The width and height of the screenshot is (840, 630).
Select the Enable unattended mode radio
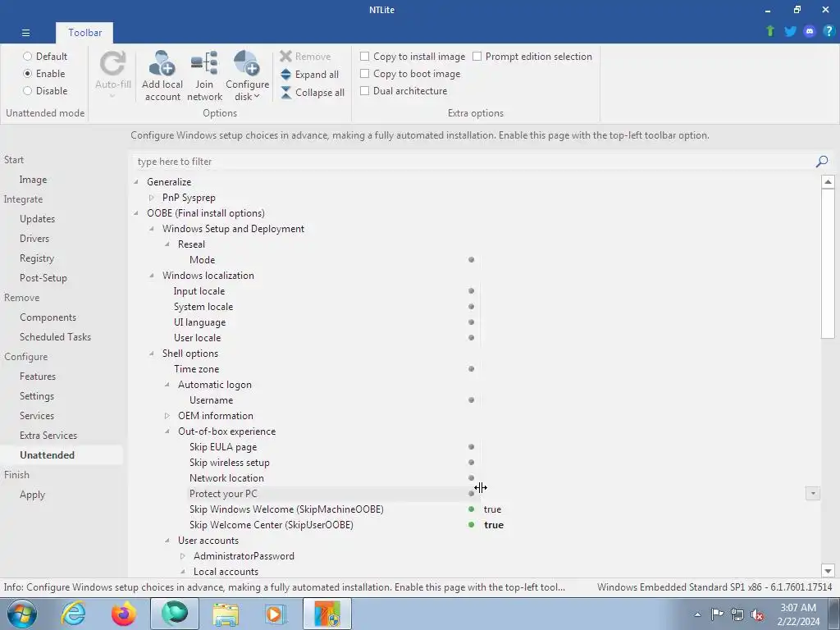coord(27,73)
